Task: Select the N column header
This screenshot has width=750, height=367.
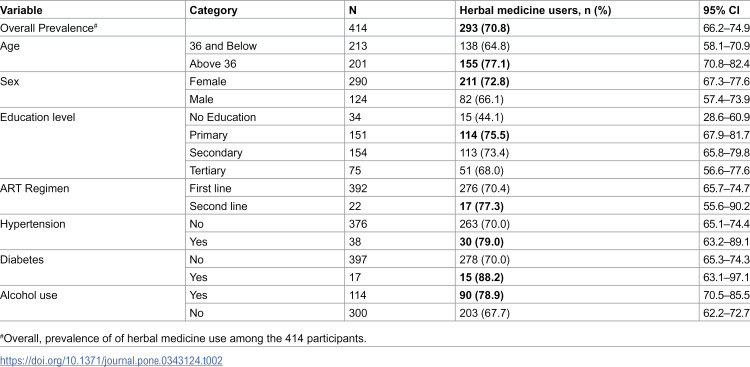Action: (353, 10)
